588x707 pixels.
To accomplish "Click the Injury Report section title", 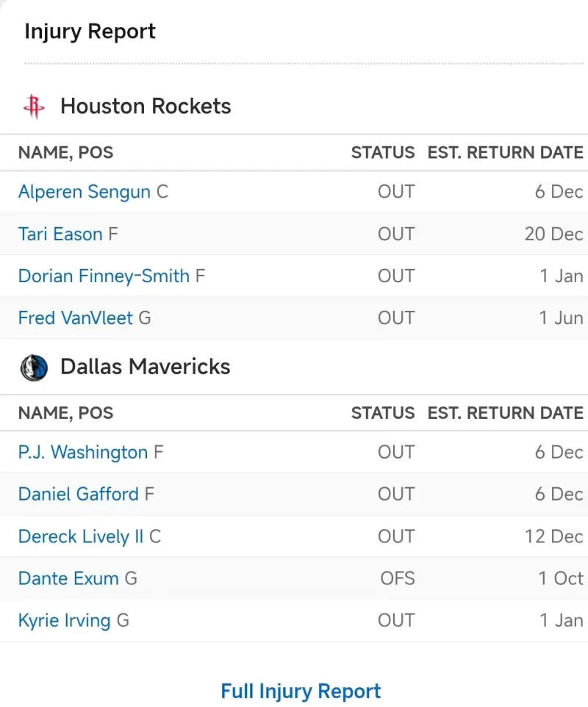I will pos(90,32).
